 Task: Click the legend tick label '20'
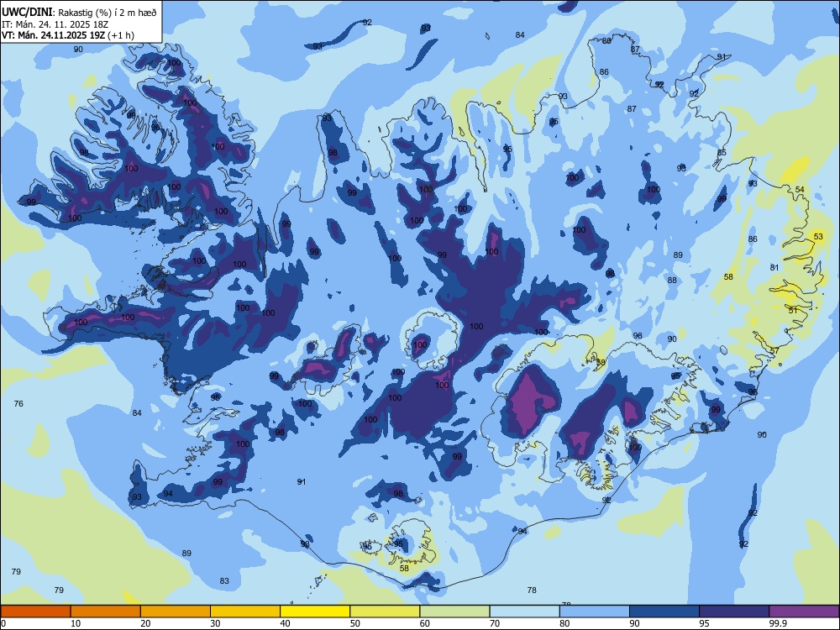[x=145, y=623]
